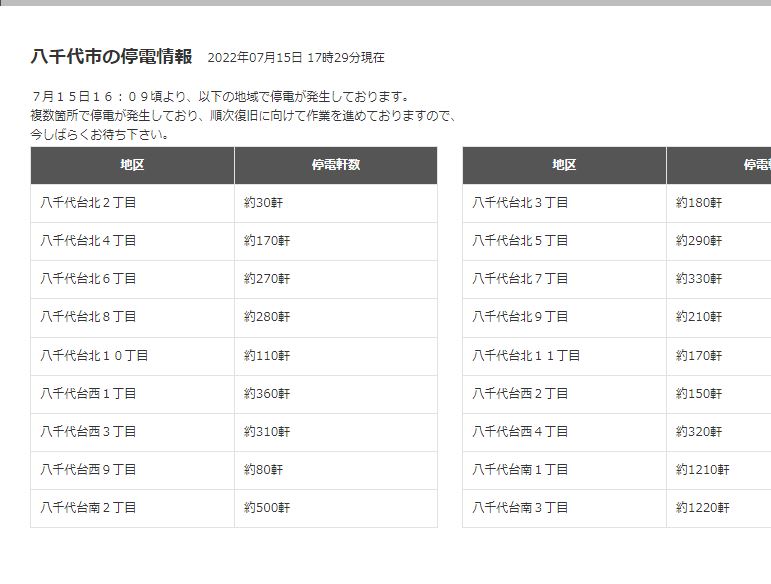Click the 八千代台北１０丁目 district cell

point(132,356)
